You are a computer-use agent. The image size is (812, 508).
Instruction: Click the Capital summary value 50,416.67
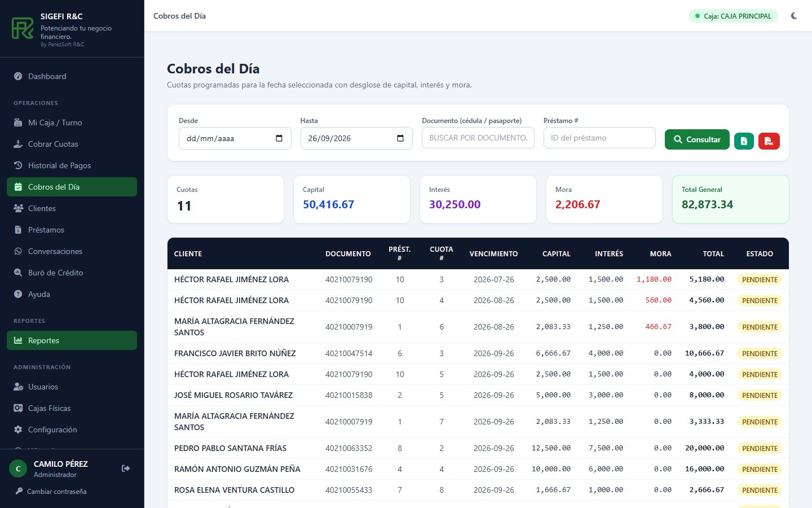[328, 204]
